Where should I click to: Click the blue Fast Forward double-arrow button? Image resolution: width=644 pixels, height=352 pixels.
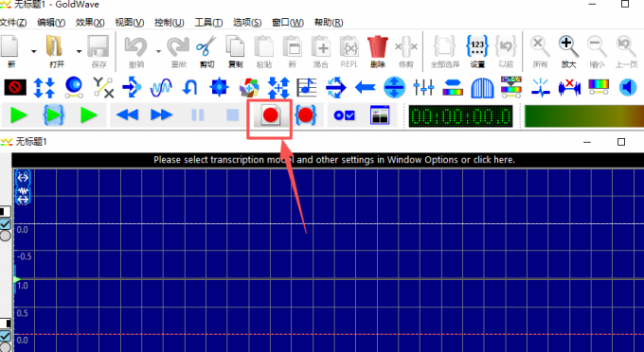(161, 115)
